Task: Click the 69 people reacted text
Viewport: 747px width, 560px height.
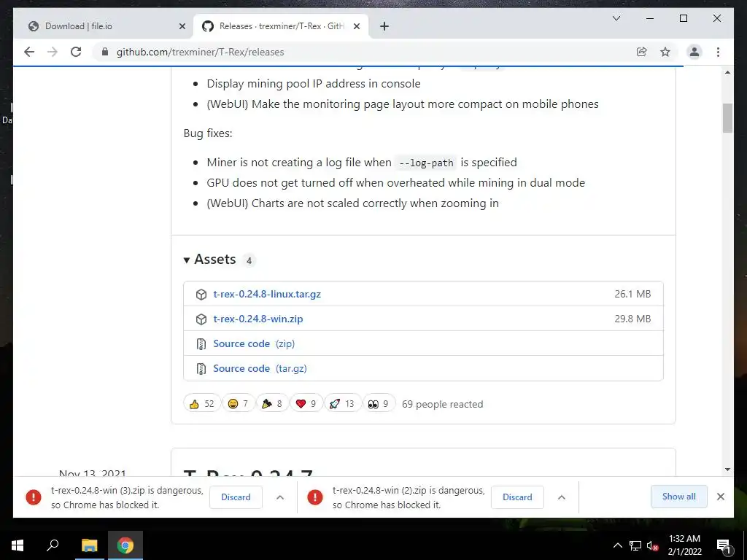Action: (443, 404)
